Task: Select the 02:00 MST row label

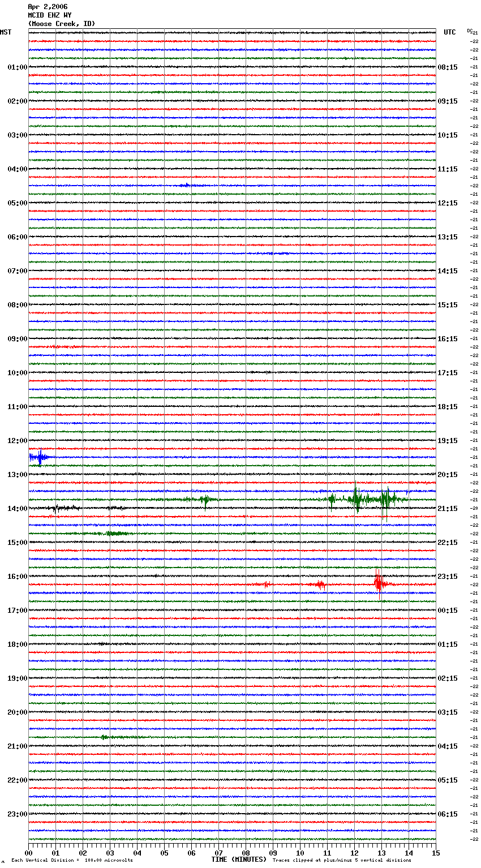Action: tap(18, 101)
